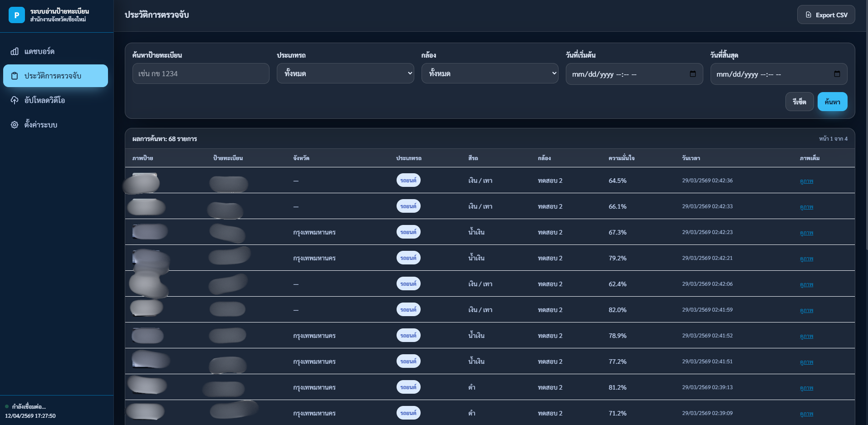Select the upload icon next to อัปโหลดวิดีโอ
The image size is (868, 425).
pos(14,100)
